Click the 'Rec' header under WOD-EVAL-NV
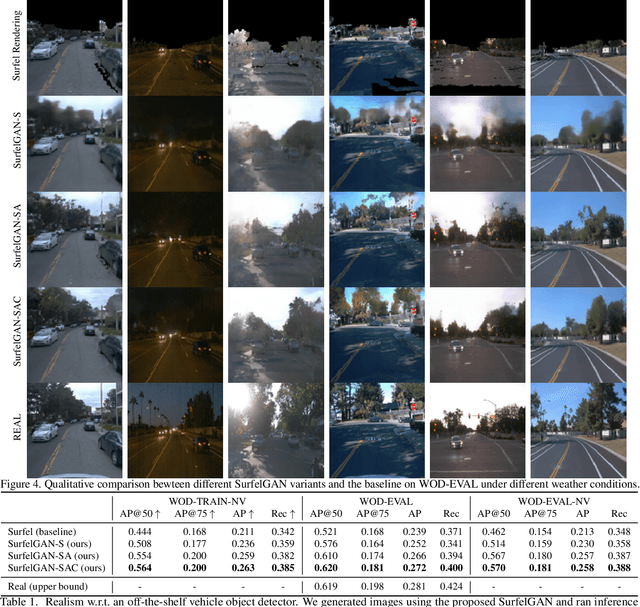 [x=619, y=514]
